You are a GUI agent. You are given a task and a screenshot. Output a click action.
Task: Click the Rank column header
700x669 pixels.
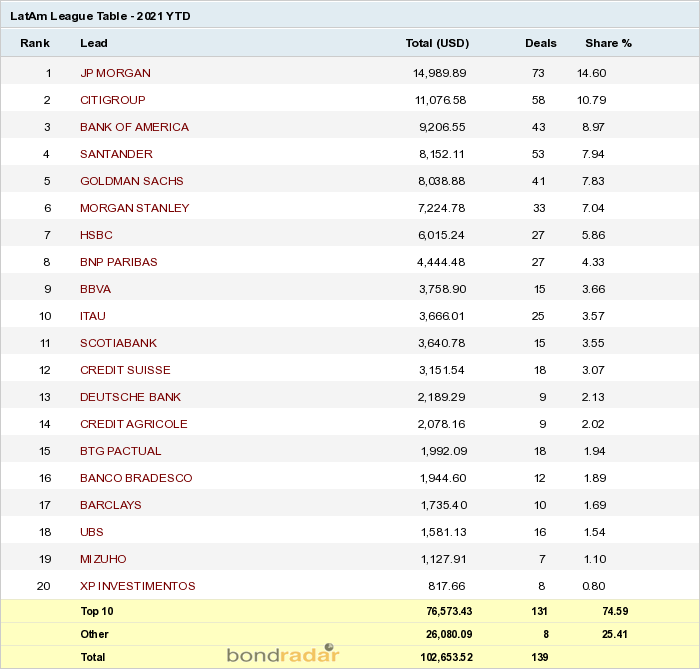(35, 43)
